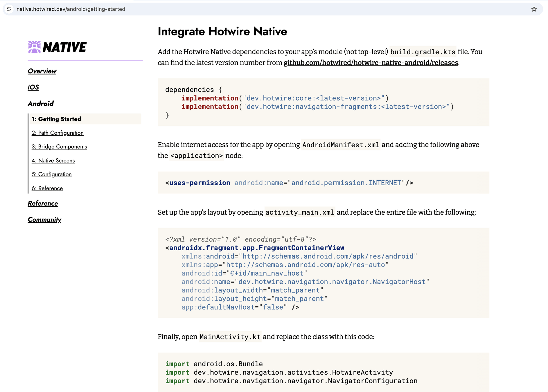The height and width of the screenshot is (392, 548).
Task: Click the NavigatorHost android:name line
Action: tap(306, 282)
